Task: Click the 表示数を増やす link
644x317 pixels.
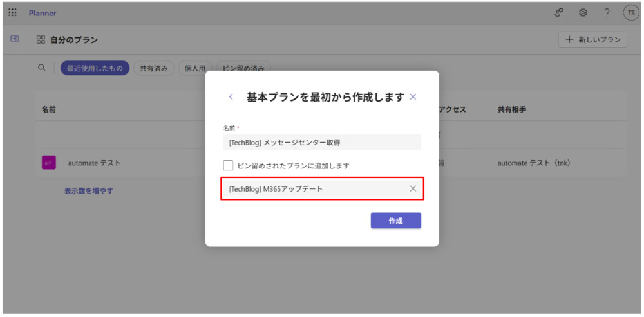Action: click(89, 191)
